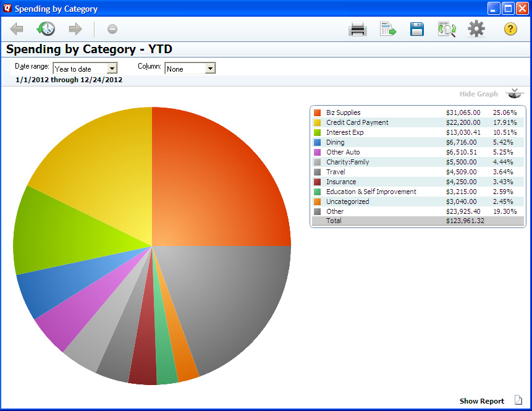Maximize the Spending by Category window
Screen dimensions: 532x411
pos(508,9)
